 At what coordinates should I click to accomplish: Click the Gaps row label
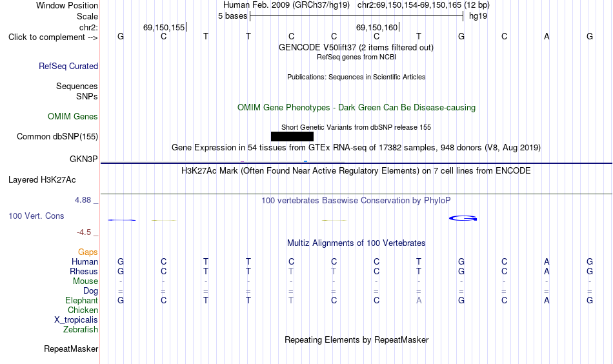point(88,252)
